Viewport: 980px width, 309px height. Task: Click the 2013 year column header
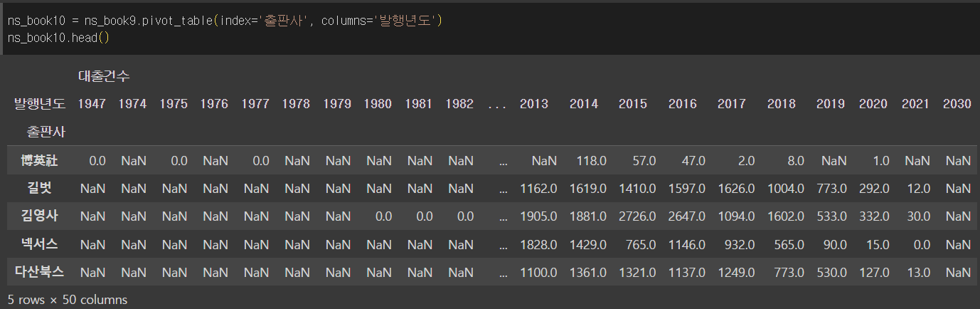pos(534,104)
